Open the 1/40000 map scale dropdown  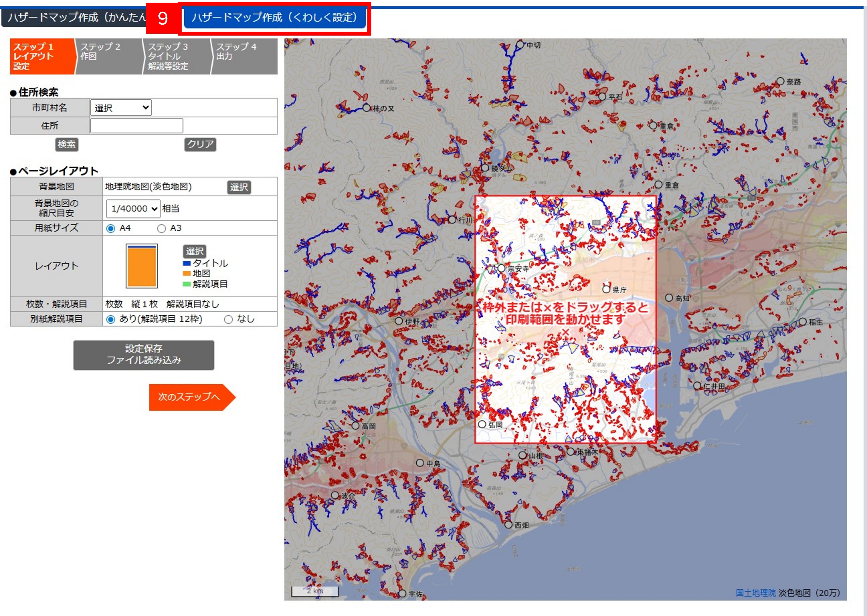click(133, 209)
